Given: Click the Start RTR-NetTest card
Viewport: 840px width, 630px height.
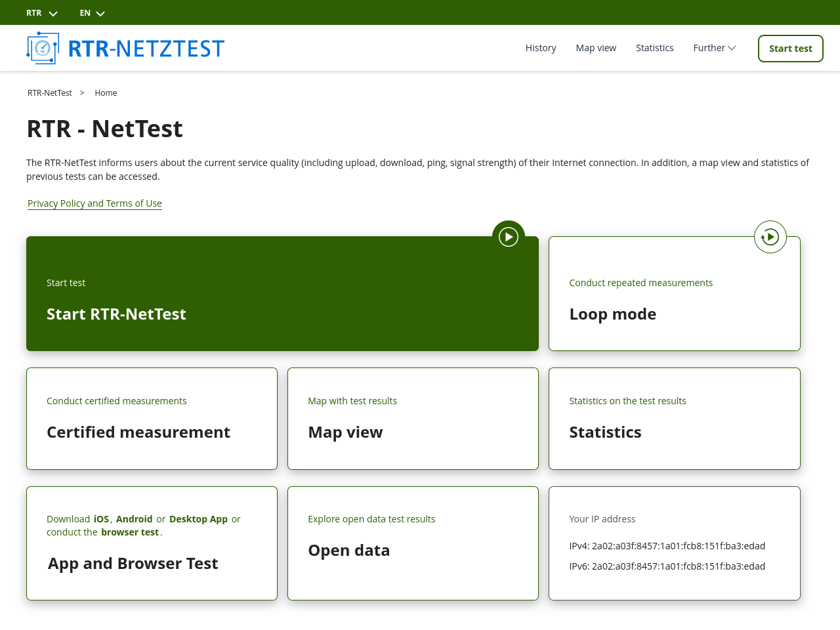Looking at the screenshot, I should point(282,293).
